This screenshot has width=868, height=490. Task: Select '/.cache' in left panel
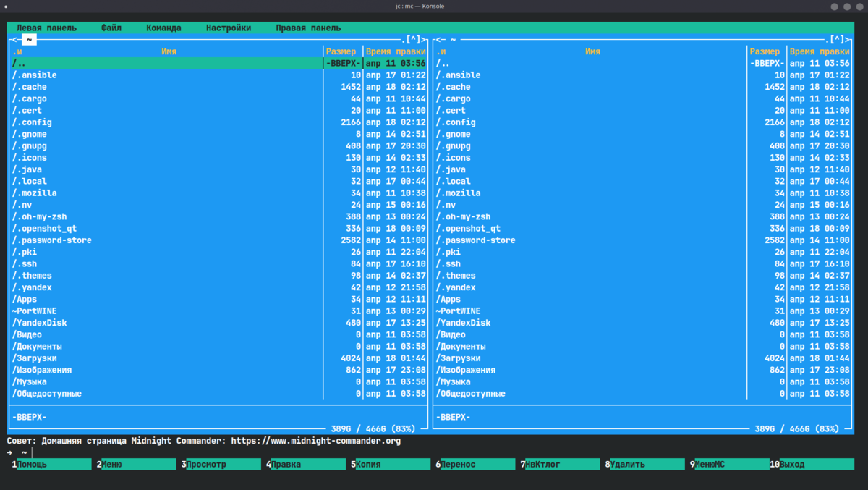pos(218,87)
